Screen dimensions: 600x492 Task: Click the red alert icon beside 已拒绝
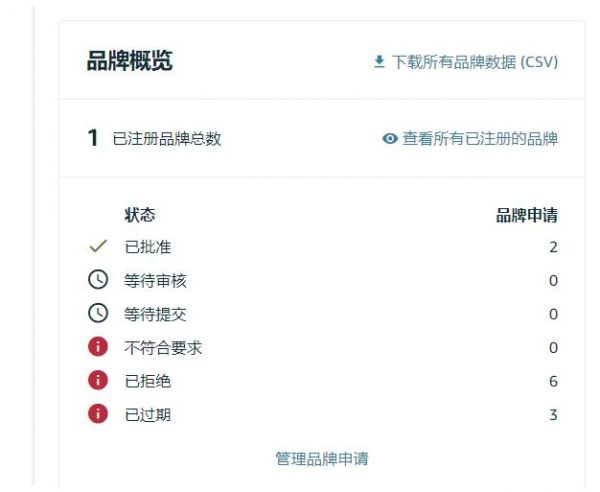tap(98, 381)
